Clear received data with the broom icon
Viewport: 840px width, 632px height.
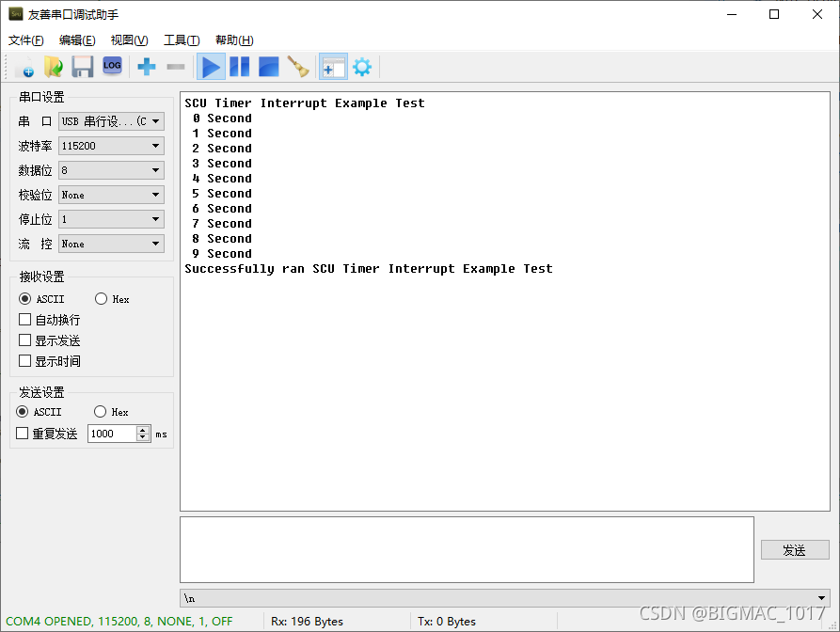298,67
